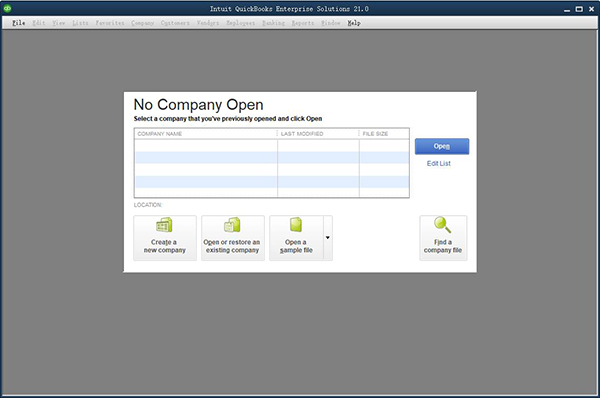Open the File menu

[x=18, y=23]
